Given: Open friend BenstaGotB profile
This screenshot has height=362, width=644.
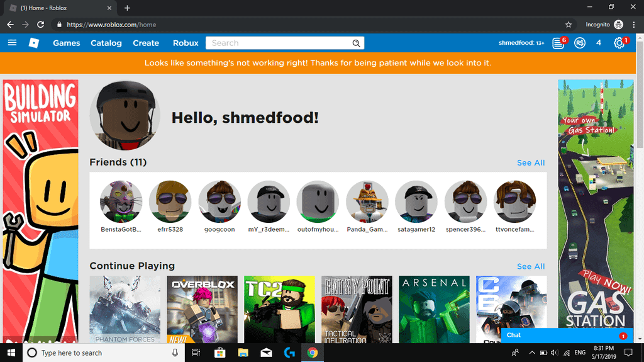Looking at the screenshot, I should tap(121, 206).
